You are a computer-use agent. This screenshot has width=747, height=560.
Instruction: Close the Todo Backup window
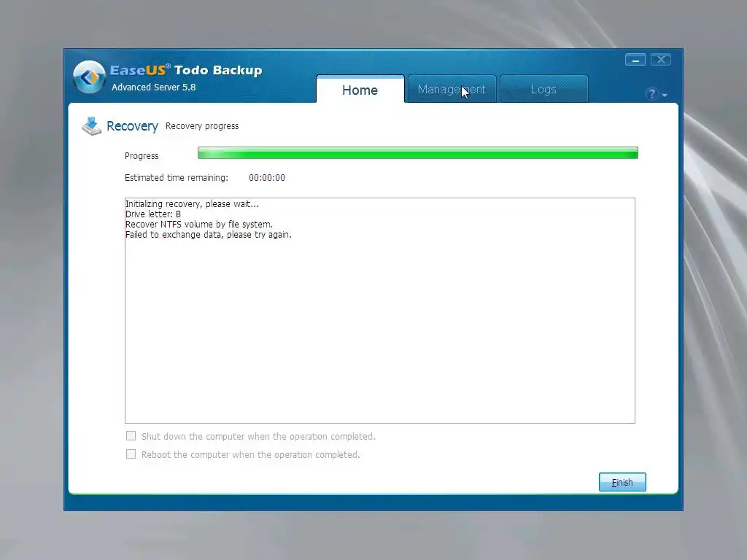pyautogui.click(x=661, y=60)
